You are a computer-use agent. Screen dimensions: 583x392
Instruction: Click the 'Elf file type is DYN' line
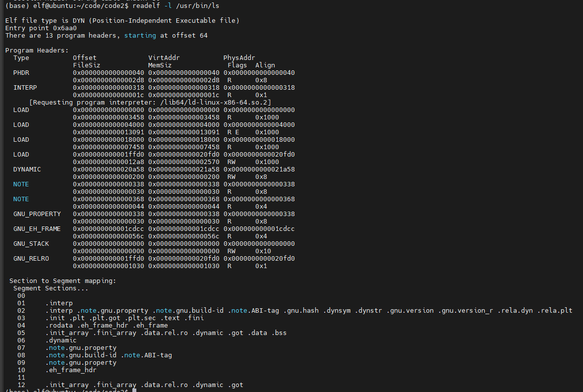[x=122, y=21]
